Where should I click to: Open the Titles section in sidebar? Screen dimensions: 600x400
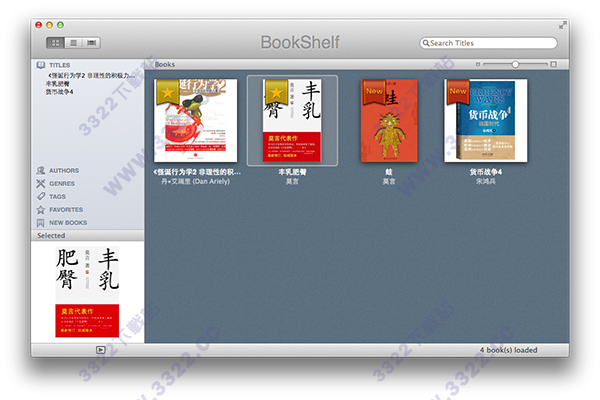tap(59, 65)
